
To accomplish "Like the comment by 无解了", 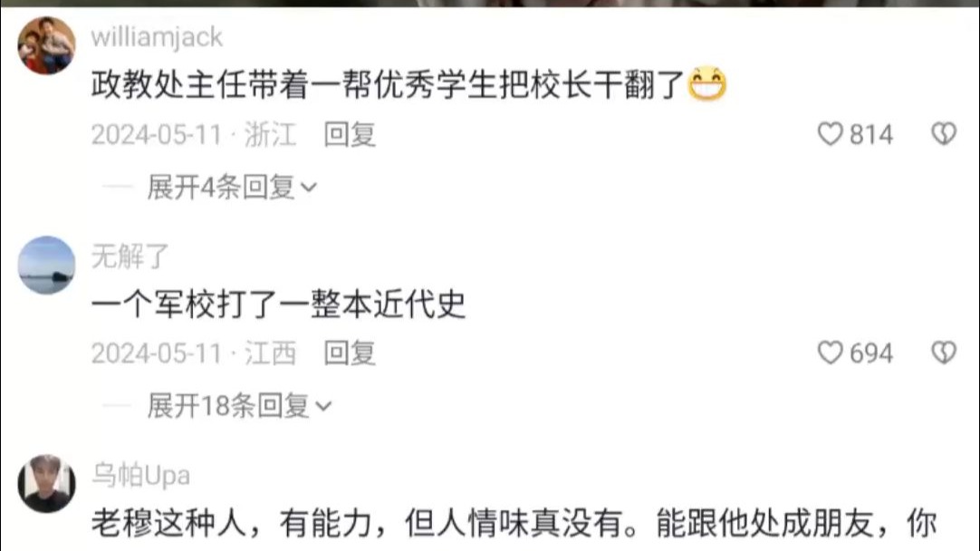I will [x=830, y=353].
